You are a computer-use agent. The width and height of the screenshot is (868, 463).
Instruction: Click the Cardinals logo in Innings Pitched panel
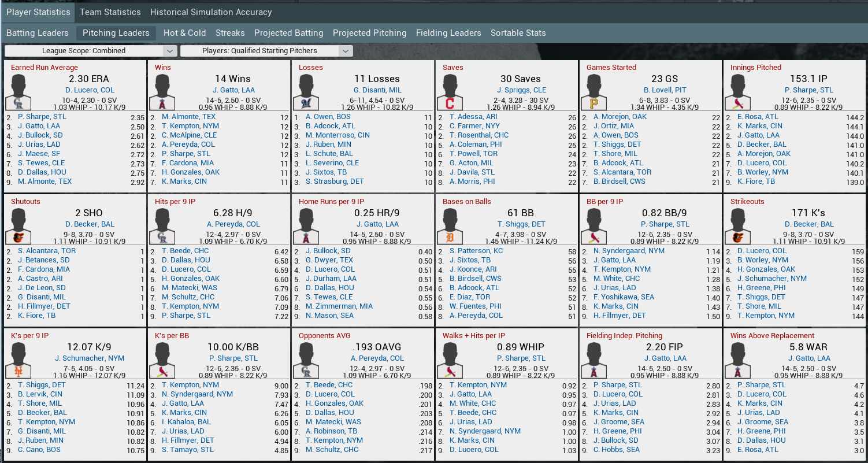pos(738,103)
